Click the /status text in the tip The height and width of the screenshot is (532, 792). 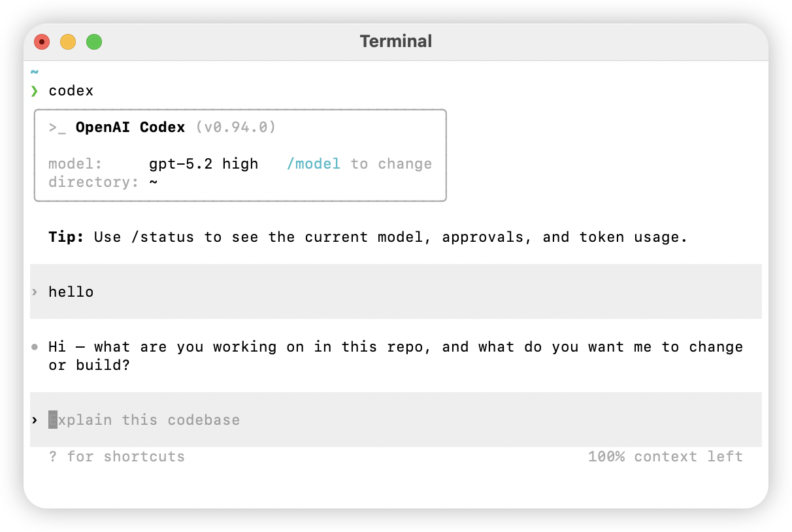[x=165, y=237]
